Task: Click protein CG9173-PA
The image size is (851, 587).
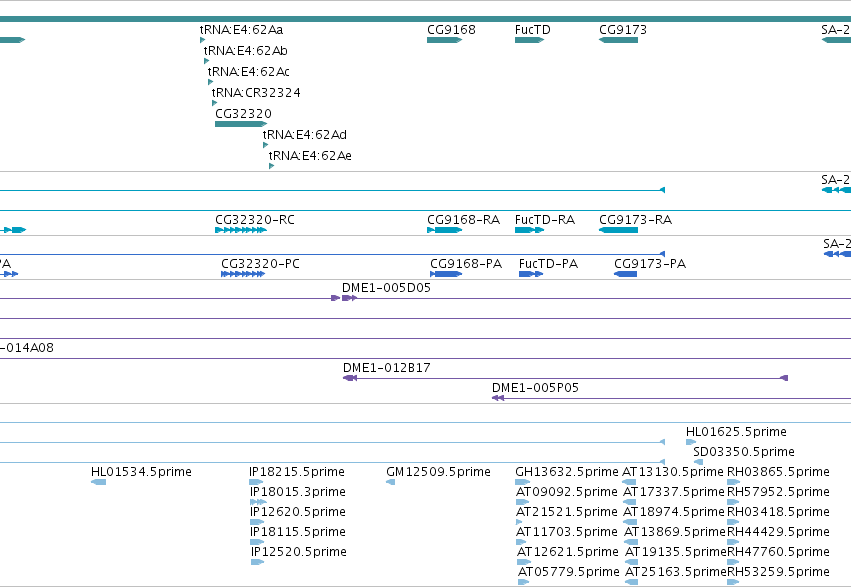Action: pos(625,274)
